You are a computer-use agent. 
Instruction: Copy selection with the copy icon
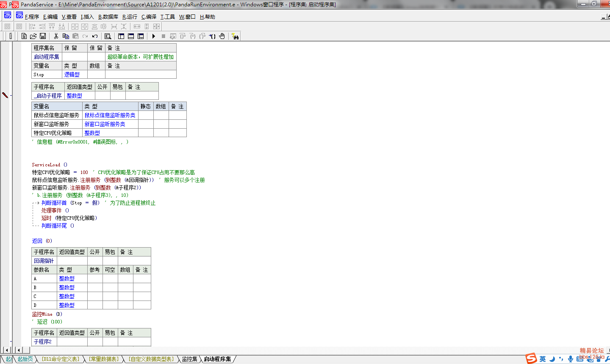click(66, 36)
